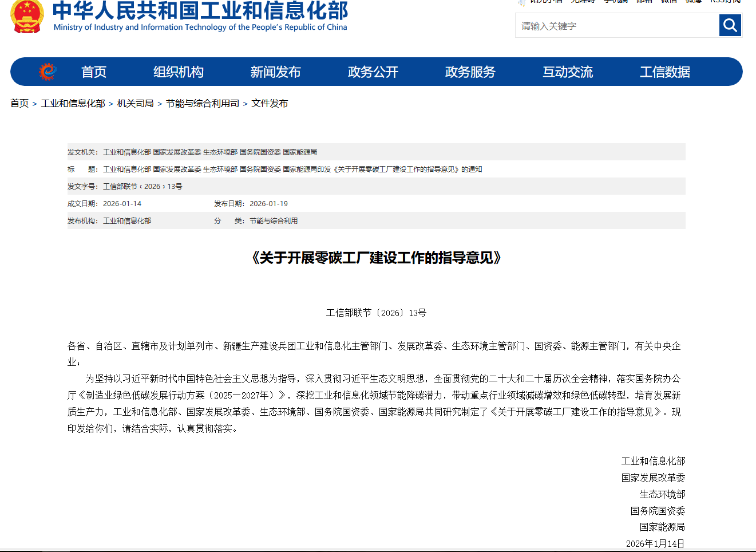Open the 组织机构 navigation menu
This screenshot has height=552, width=756.
coord(178,72)
